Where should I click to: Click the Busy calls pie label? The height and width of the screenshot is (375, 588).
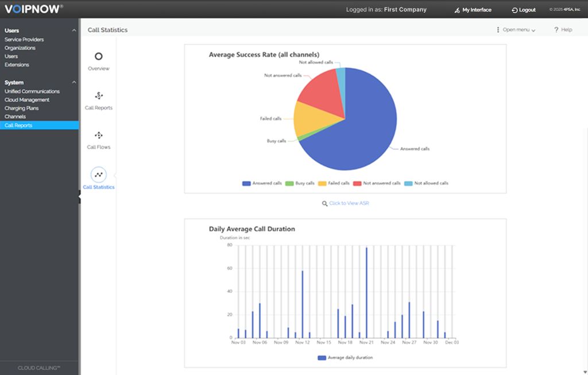coord(276,141)
